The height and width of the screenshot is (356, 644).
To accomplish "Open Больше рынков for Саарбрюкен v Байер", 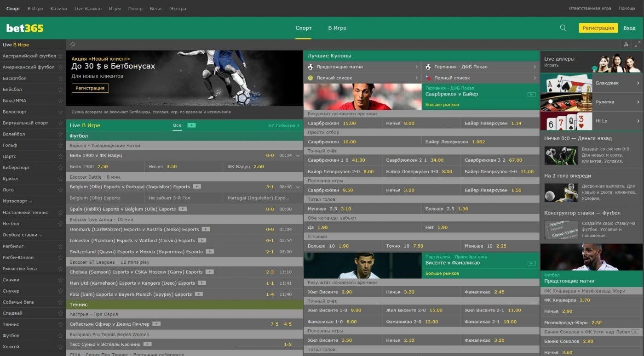I will point(442,105).
